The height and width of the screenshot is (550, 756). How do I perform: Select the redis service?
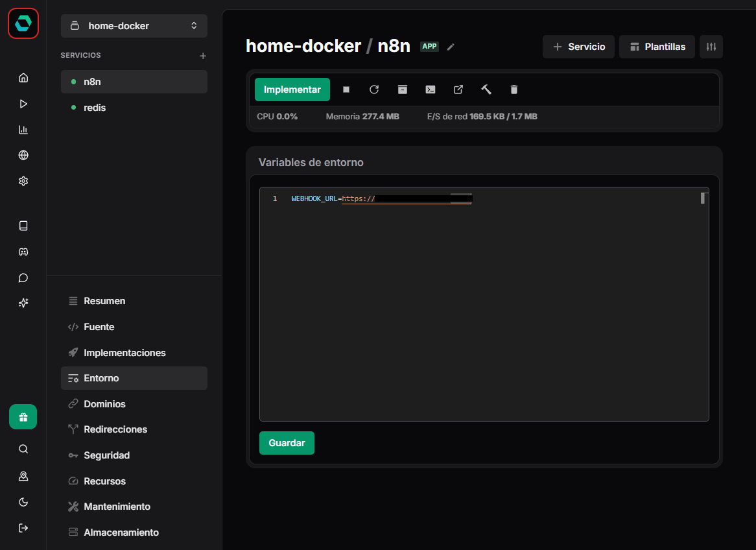134,108
